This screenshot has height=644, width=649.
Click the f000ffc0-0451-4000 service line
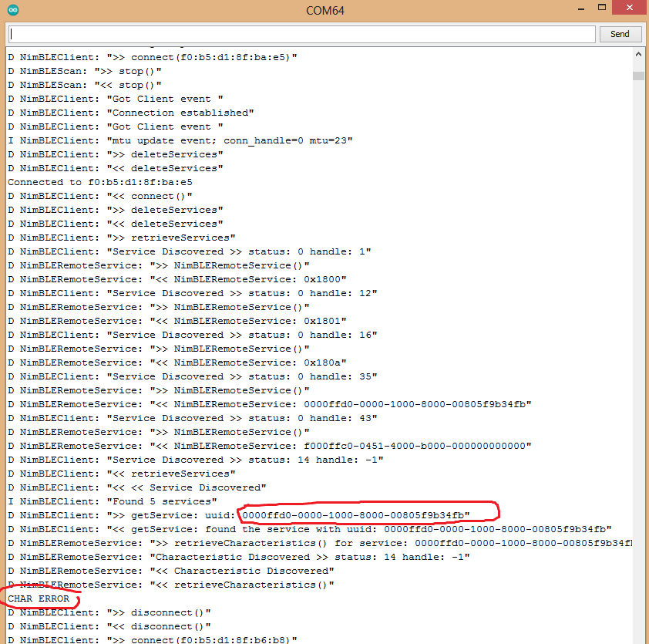coord(270,446)
